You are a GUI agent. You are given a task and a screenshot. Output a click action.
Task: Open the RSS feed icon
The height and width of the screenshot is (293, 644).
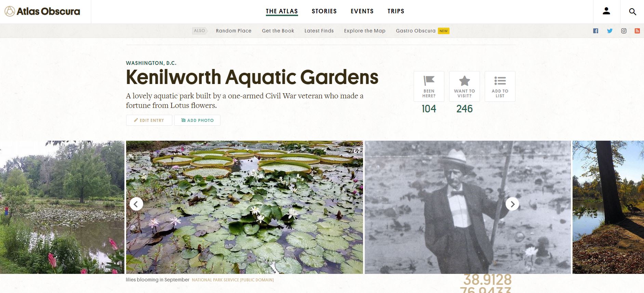[637, 31]
